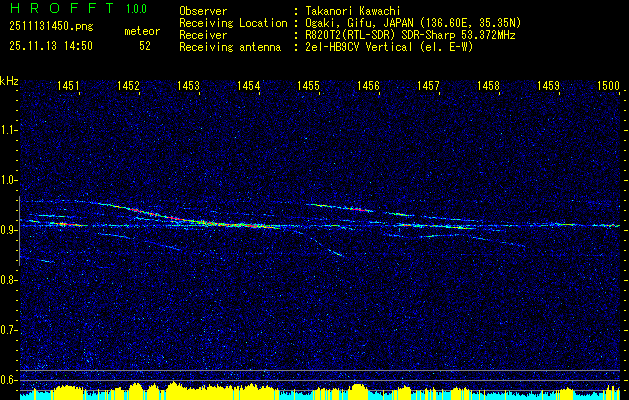This screenshot has height=400, width=629.
Task: Click the 1.1 kHz axis label
Action: click(8, 130)
